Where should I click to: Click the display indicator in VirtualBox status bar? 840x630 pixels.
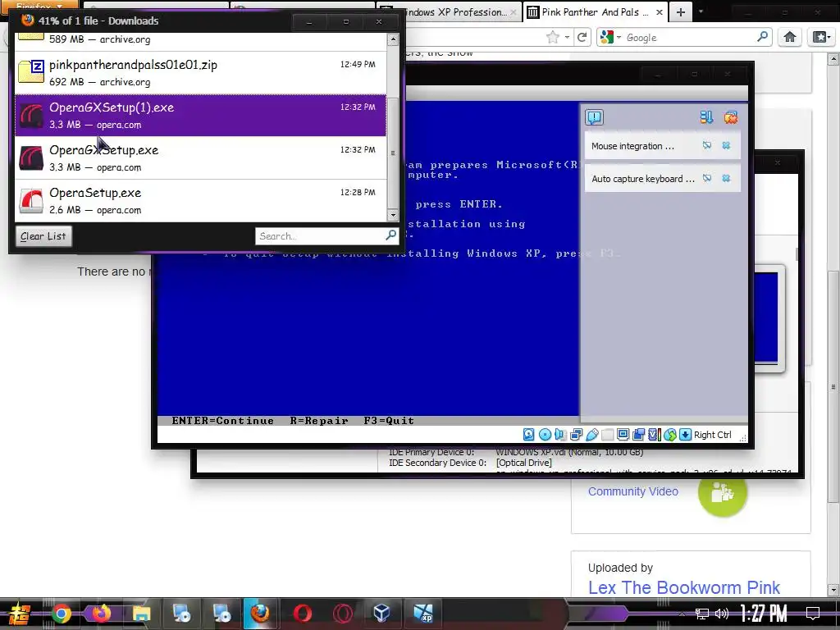tap(623, 435)
